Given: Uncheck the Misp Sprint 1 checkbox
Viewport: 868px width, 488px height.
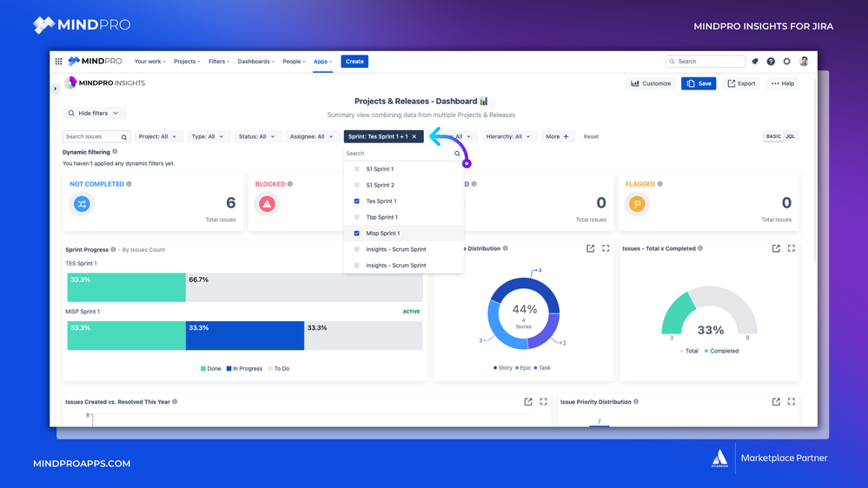Looking at the screenshot, I should (356, 234).
